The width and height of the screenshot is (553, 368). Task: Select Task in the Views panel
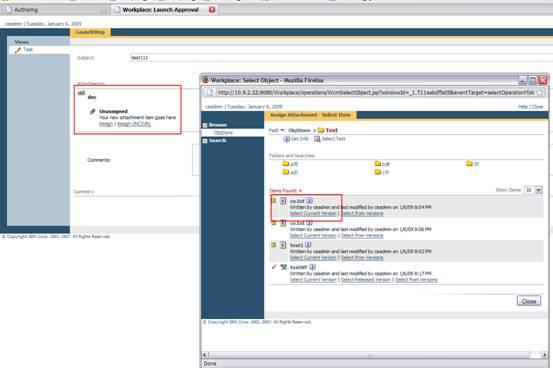[x=28, y=49]
